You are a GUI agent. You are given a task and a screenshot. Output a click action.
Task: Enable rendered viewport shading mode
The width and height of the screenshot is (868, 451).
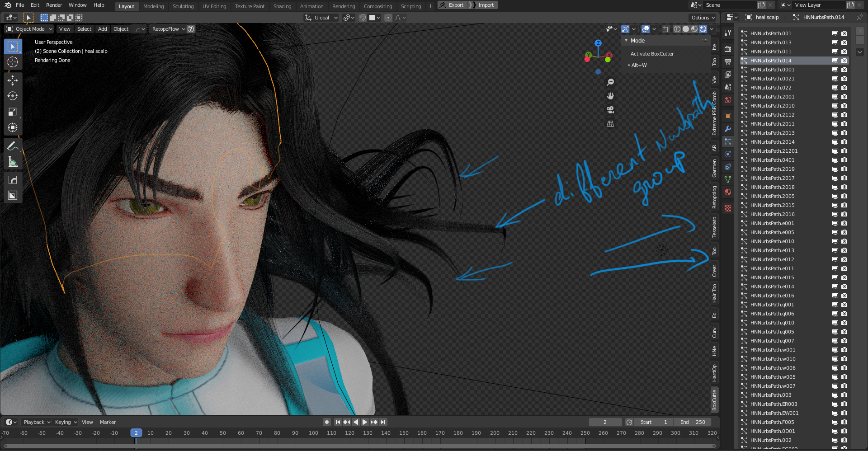point(703,29)
